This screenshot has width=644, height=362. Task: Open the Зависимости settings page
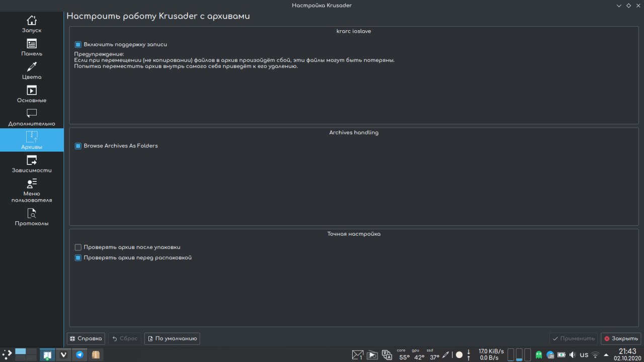(x=32, y=164)
